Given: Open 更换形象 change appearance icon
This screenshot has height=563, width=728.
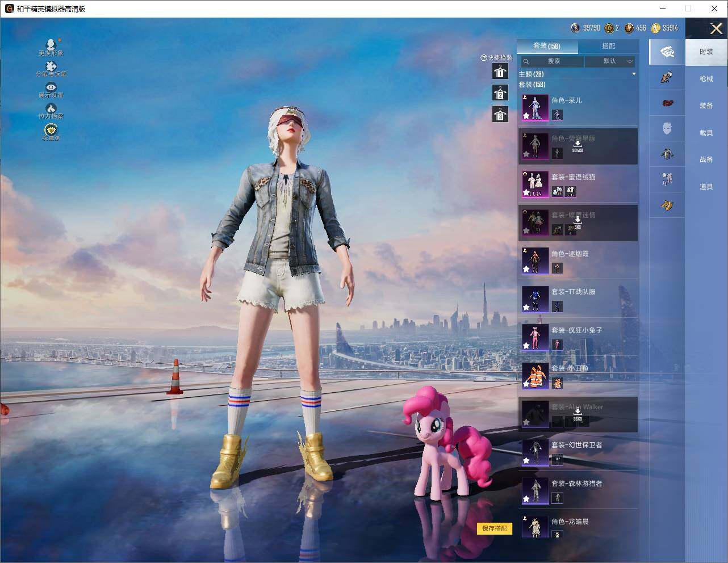Looking at the screenshot, I should click(51, 45).
